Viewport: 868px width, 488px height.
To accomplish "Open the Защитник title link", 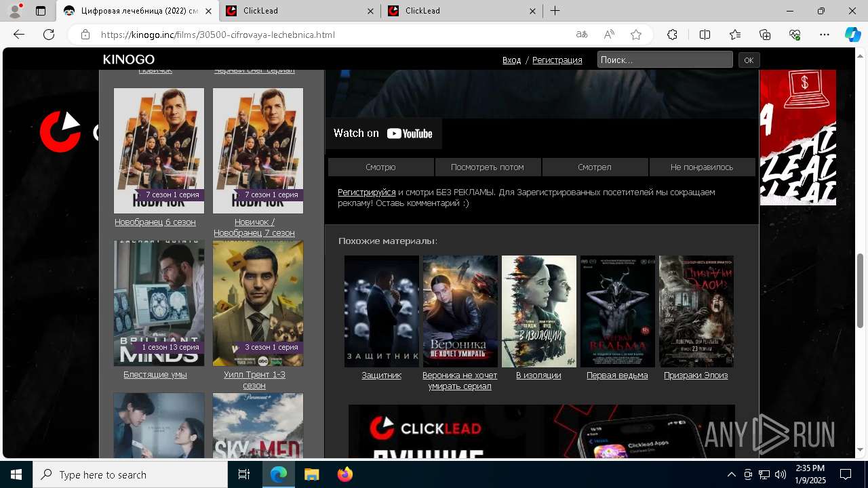I will [381, 375].
